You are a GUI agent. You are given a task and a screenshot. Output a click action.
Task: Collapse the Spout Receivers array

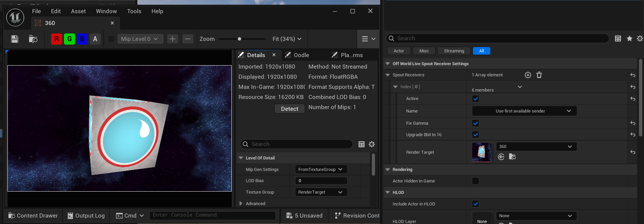pos(388,75)
